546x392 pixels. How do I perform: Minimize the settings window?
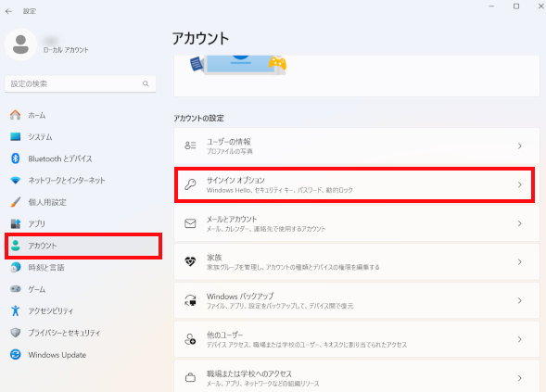(491, 6)
